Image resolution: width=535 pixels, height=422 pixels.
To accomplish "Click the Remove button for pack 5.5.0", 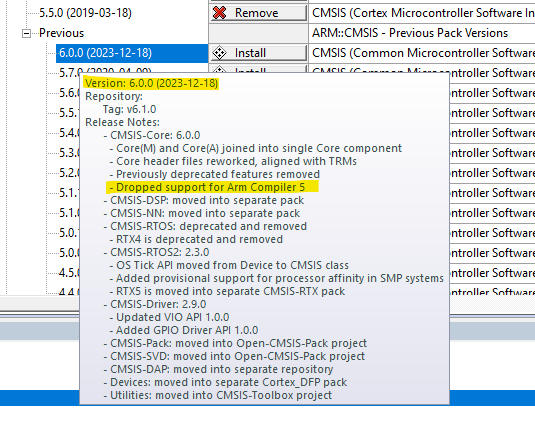I will coord(259,13).
